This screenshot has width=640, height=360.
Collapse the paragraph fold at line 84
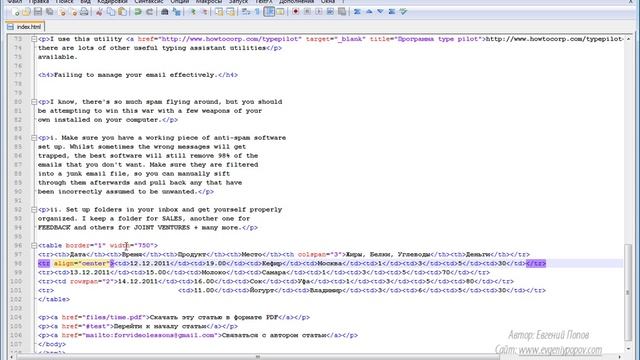pos(34,138)
